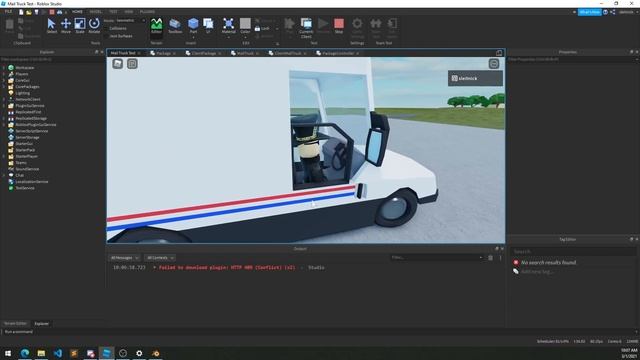640x360 pixels.
Task: Switch to the TEST ribbon tab
Action: click(113, 12)
